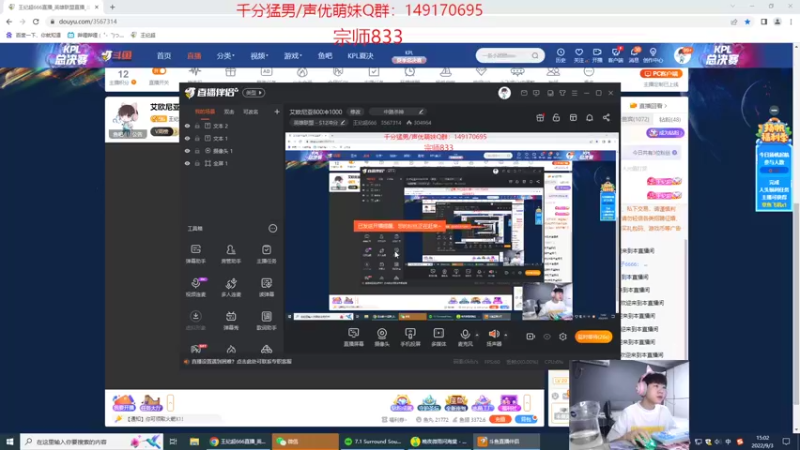Open the 弹幕助手 tool

[195, 253]
